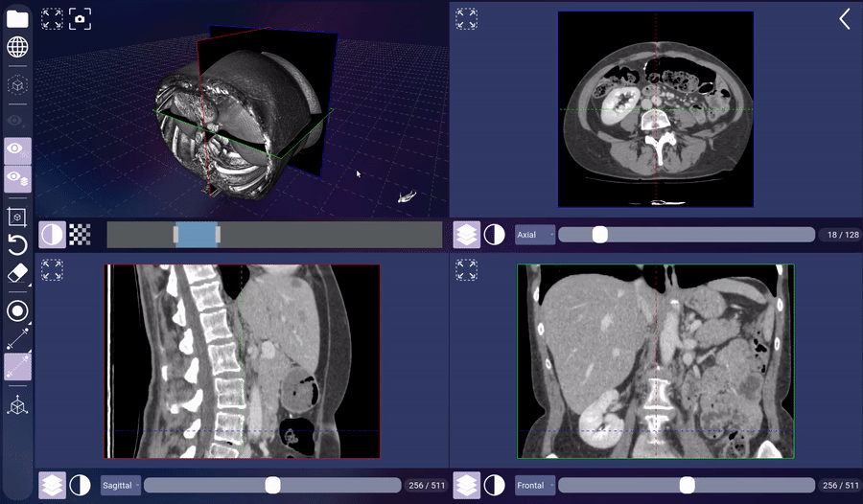The width and height of the screenshot is (863, 504).
Task: Click sagittal 256 / 511 slice counter
Action: tap(427, 485)
